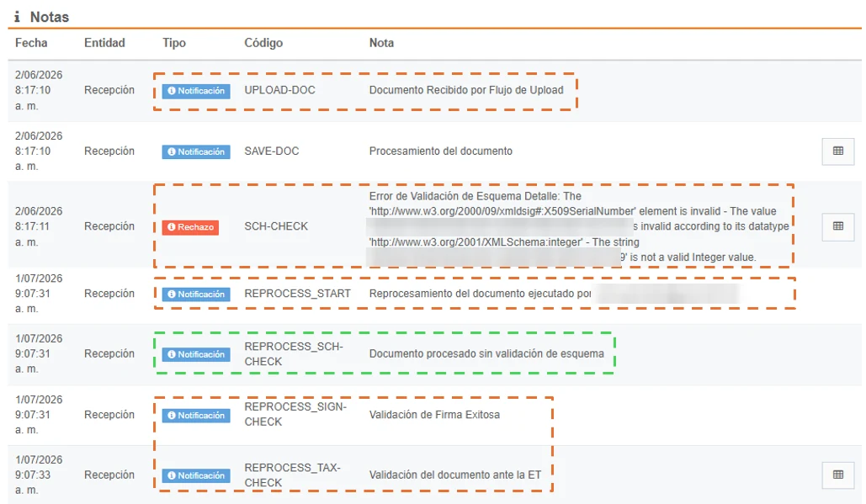This screenshot has height=504, width=866.
Task: Click the schema validation error note text
Action: coord(579,226)
